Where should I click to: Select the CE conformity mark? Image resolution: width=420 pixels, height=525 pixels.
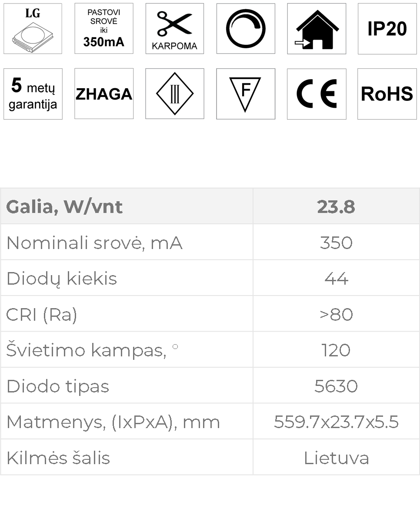click(317, 94)
